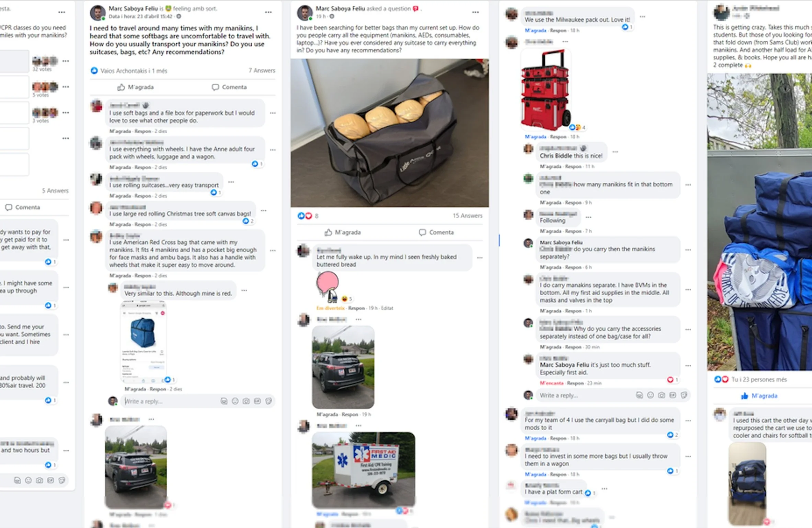Like the carryall bag comment with M'agrada
This screenshot has height=528, width=812.
[x=535, y=438]
